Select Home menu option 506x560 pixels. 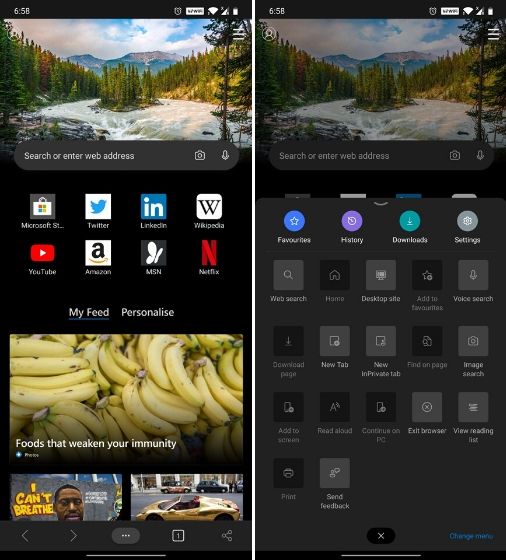(335, 281)
